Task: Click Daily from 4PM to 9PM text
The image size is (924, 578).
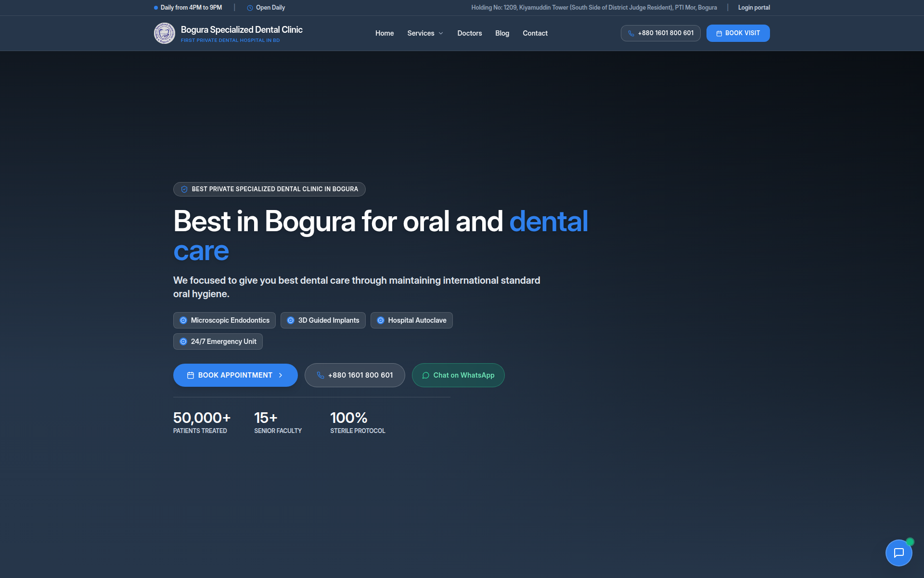Action: (x=191, y=8)
